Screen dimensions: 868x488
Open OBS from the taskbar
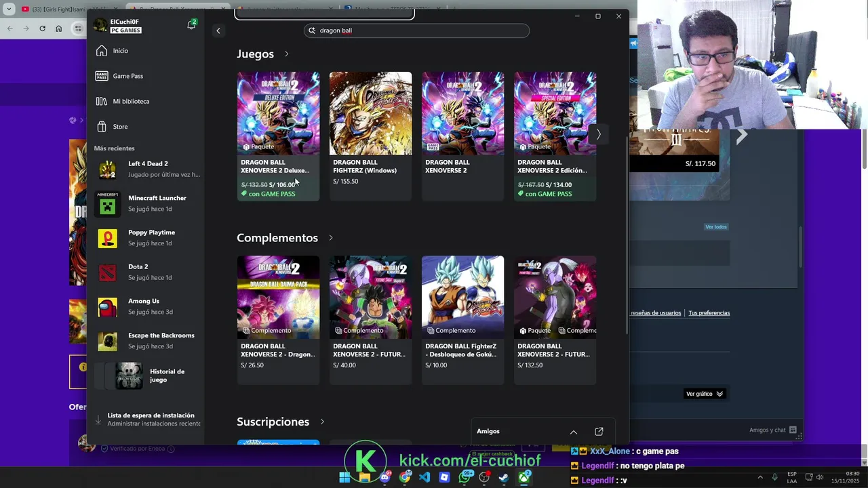click(484, 477)
